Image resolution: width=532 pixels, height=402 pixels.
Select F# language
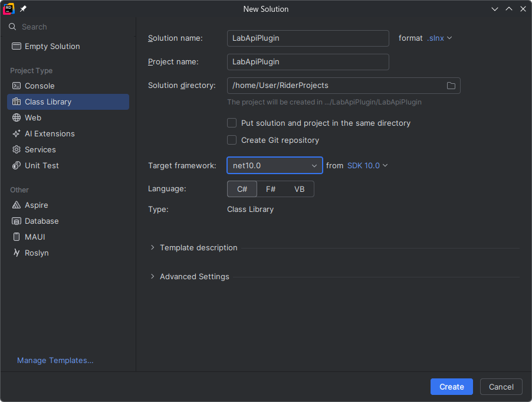[271, 189]
